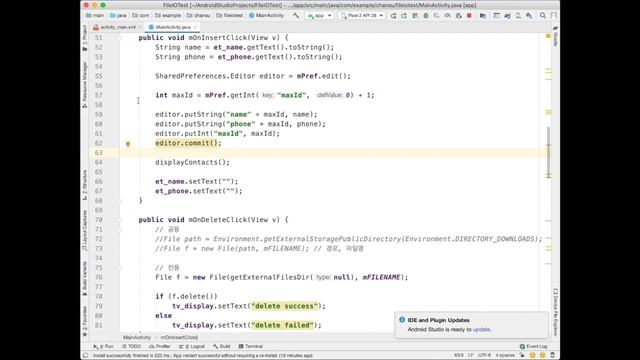
Task: Click the example package breadcrumb
Action: tap(168, 16)
